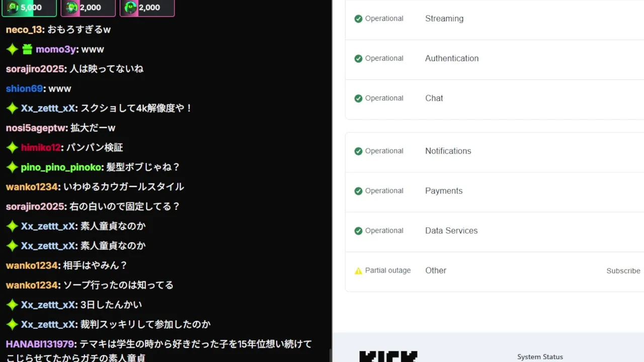Click the Partial outage status label
The image size is (644, 362).
point(388,270)
